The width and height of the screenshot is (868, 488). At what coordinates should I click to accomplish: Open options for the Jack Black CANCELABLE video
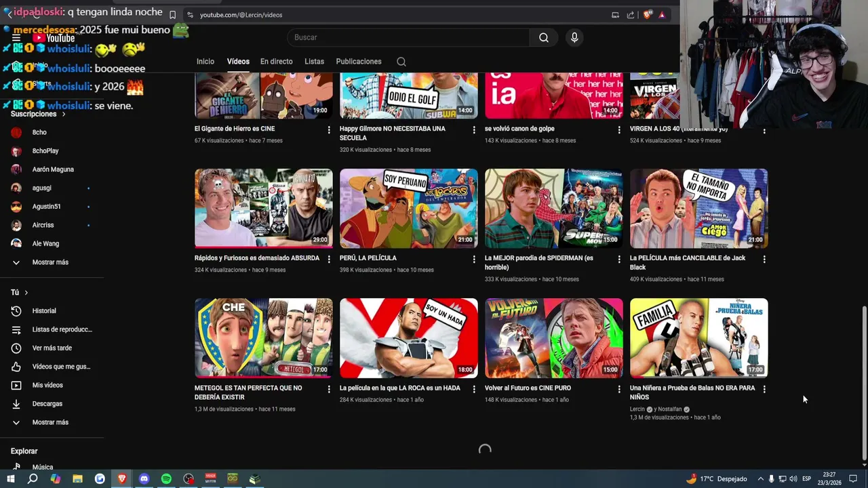click(x=764, y=259)
